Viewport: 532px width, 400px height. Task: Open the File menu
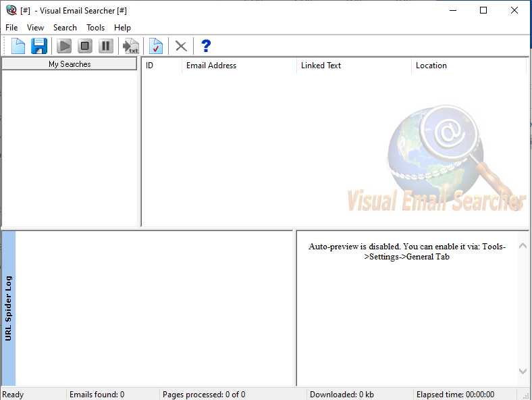[x=11, y=28]
